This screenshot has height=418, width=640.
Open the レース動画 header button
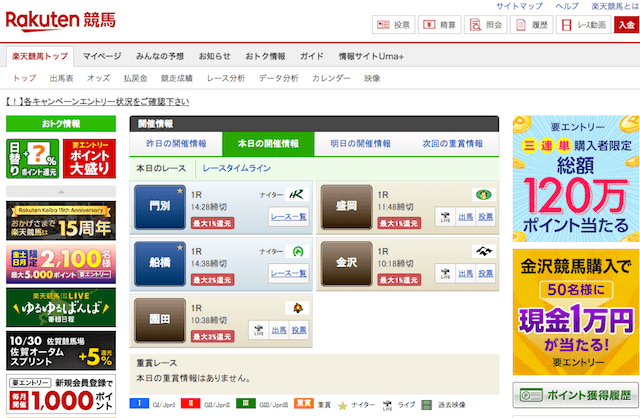(x=584, y=25)
